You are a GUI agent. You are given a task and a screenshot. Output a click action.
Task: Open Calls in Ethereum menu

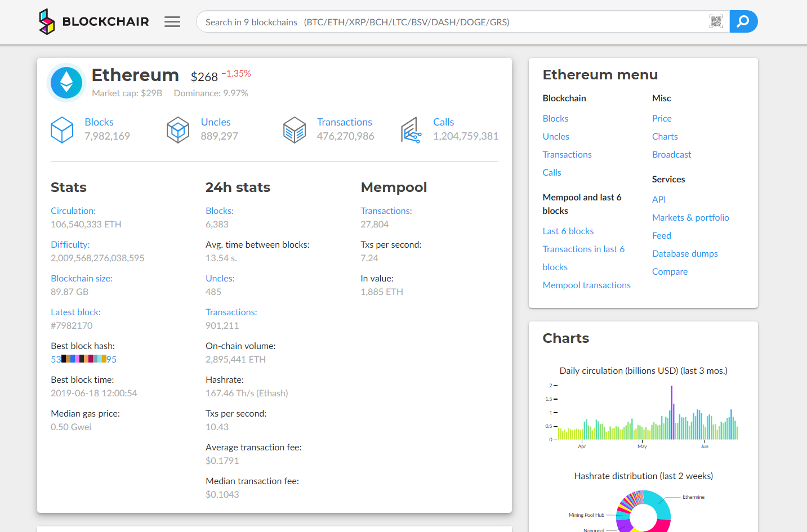pos(552,172)
